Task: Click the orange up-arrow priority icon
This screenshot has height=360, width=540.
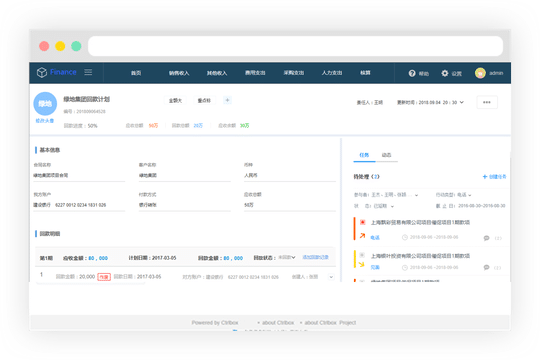Action: pyautogui.click(x=362, y=236)
